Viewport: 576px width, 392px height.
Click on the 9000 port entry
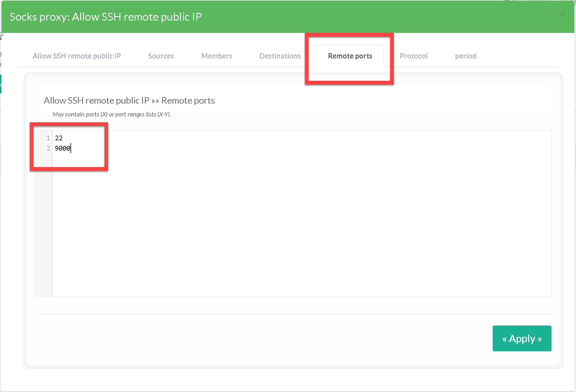pyautogui.click(x=62, y=148)
